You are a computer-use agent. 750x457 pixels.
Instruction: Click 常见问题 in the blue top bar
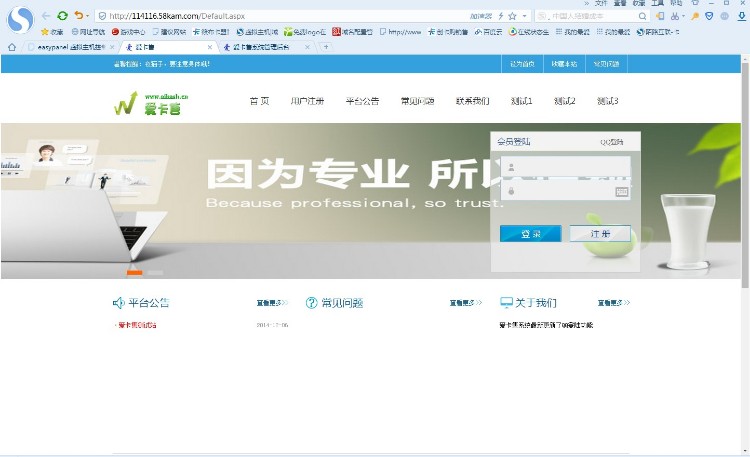(606, 64)
